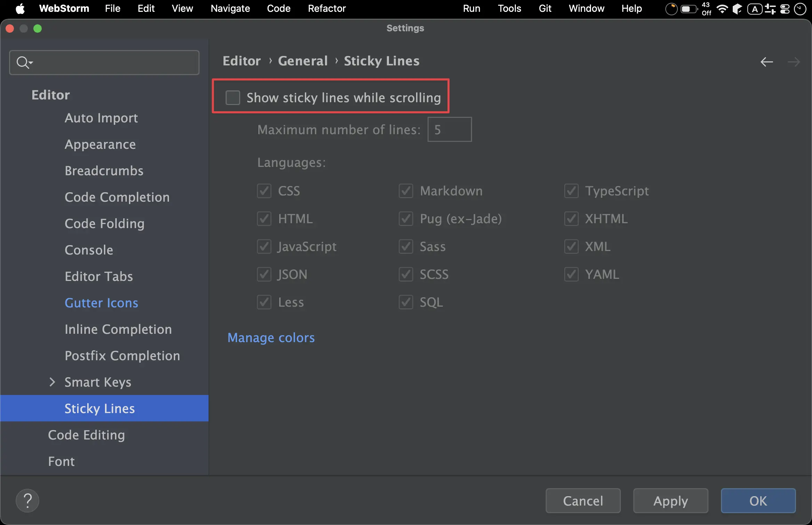Open the Control Center icon in menu bar
Image resolution: width=812 pixels, height=525 pixels.
pos(785,9)
